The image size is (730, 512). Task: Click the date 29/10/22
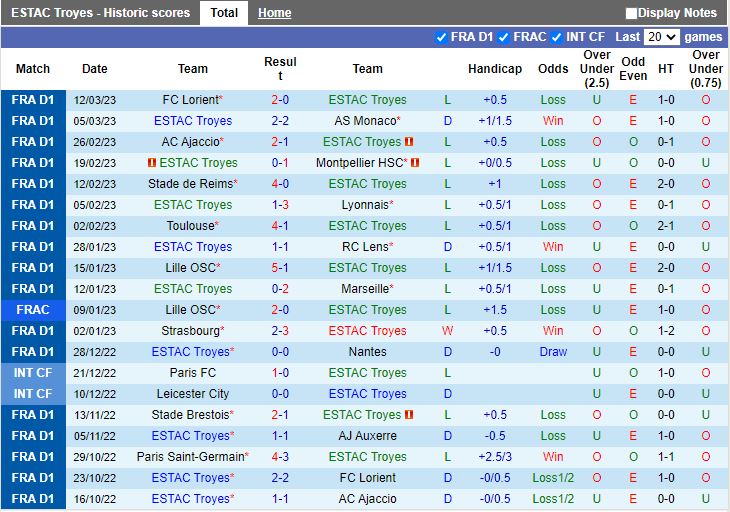pyautogui.click(x=95, y=457)
